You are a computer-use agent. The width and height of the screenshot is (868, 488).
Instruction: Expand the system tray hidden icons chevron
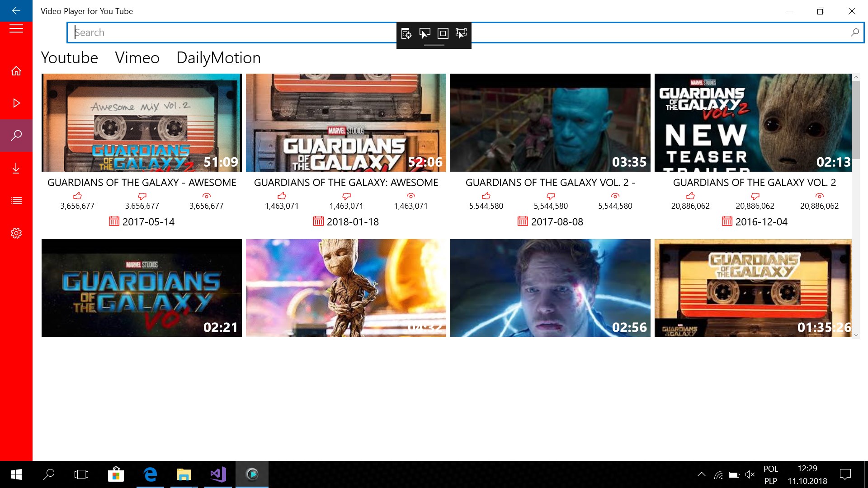pos(701,474)
